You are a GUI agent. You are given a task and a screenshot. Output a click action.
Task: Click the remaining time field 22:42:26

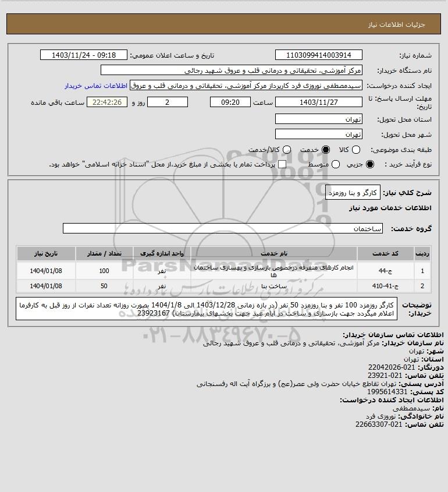point(107,102)
